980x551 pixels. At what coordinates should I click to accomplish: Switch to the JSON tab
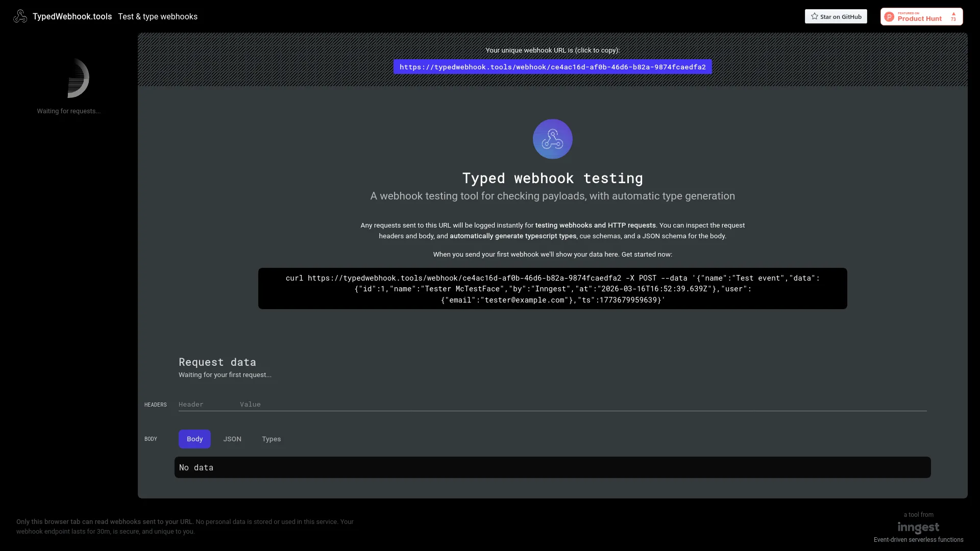pos(232,439)
